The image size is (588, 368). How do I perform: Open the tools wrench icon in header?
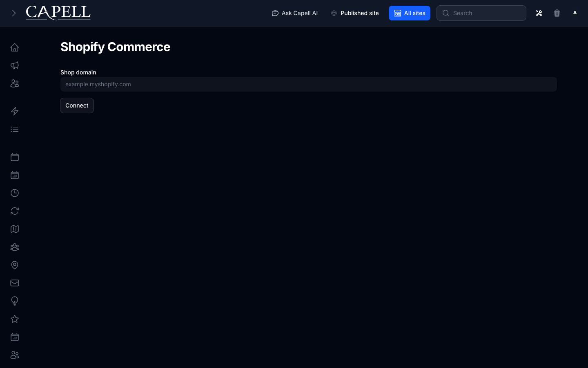(x=539, y=13)
